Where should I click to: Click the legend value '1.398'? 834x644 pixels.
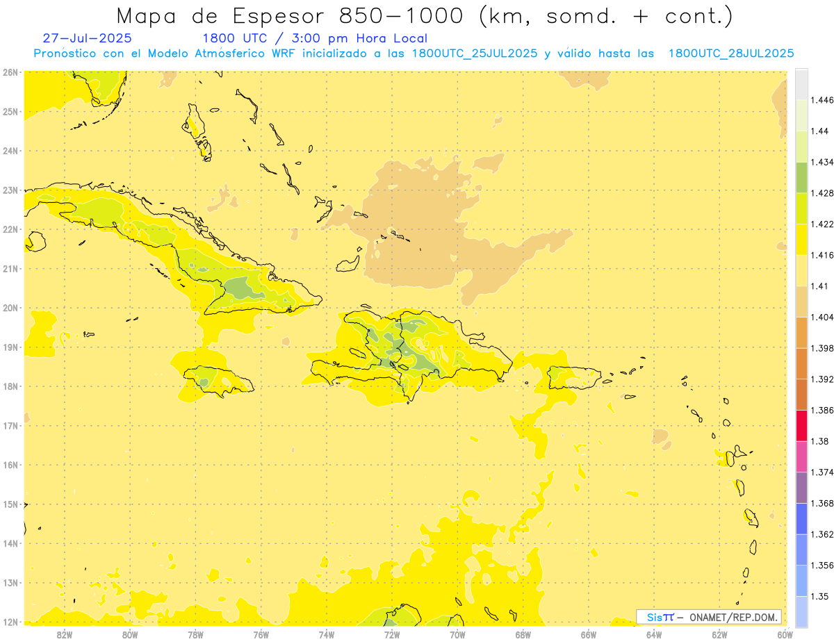click(821, 348)
